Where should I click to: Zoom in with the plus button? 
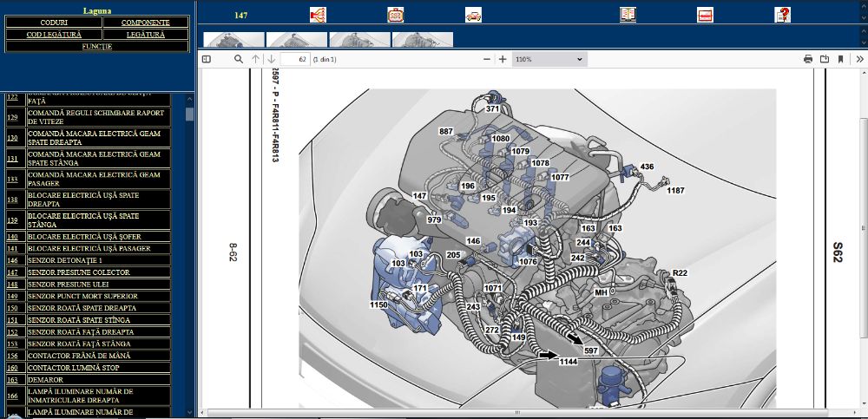click(x=503, y=59)
